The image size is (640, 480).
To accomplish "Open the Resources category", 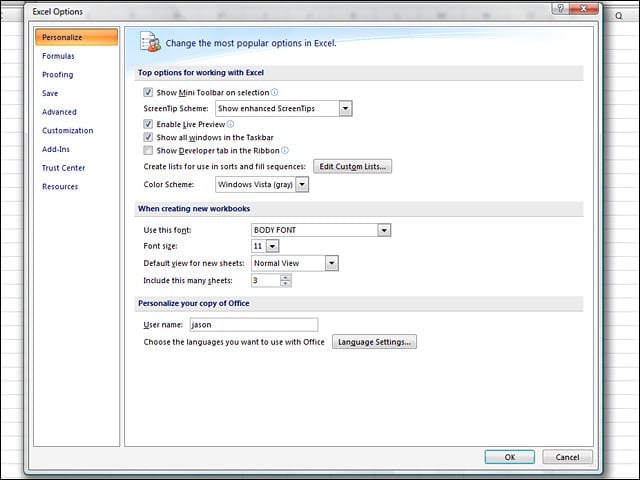I will point(60,187).
